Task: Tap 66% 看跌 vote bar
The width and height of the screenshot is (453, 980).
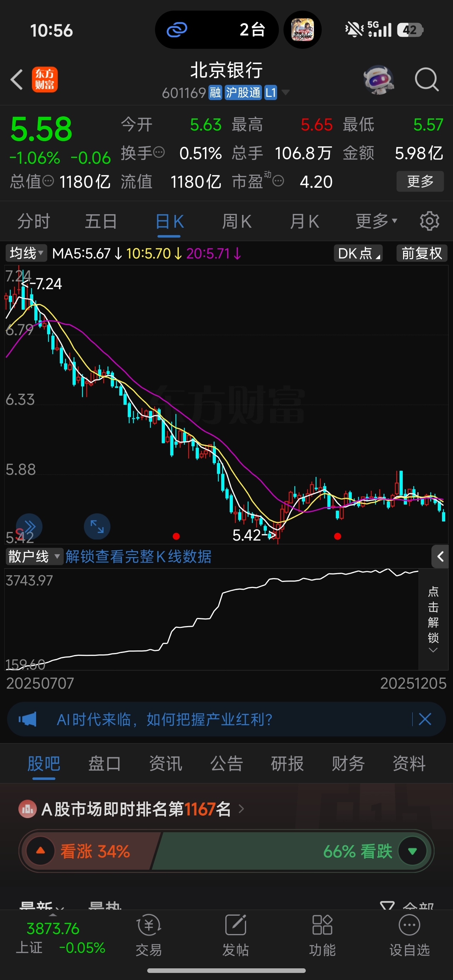Action: pos(292,851)
